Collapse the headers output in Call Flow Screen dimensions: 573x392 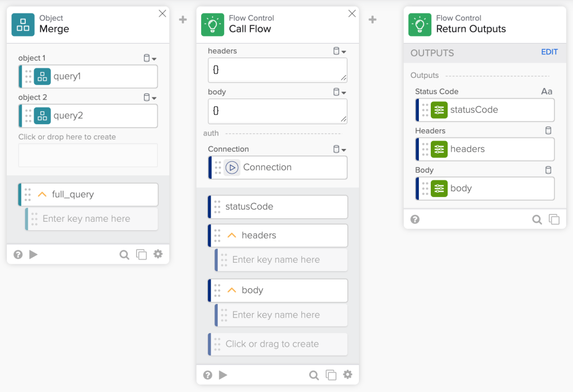click(x=232, y=236)
